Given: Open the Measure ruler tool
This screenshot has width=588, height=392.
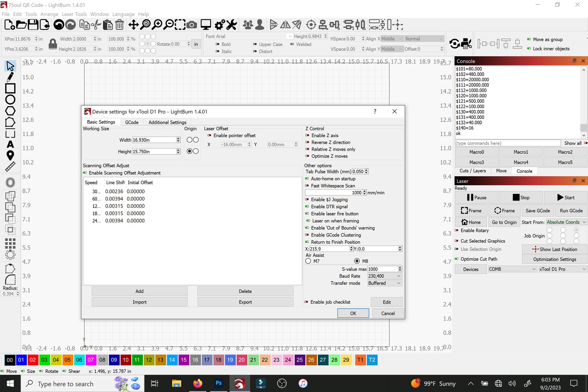Looking at the screenshot, I should tap(10, 167).
